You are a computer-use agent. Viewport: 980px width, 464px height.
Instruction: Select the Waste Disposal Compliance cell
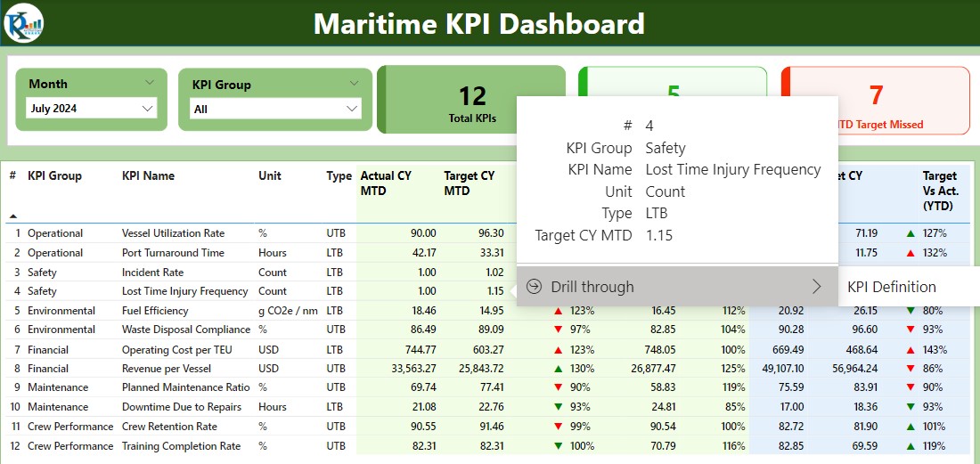pos(186,330)
